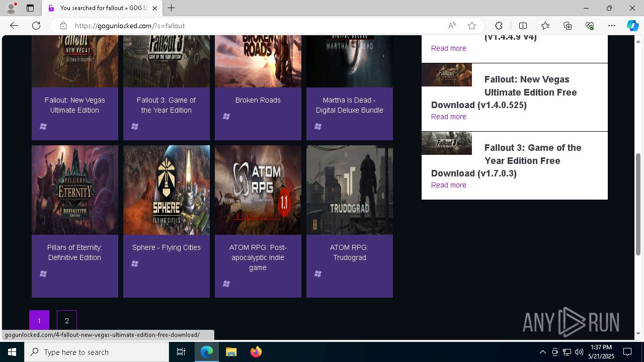
Task: Open the tab actions menu icon
Action: (x=30, y=8)
